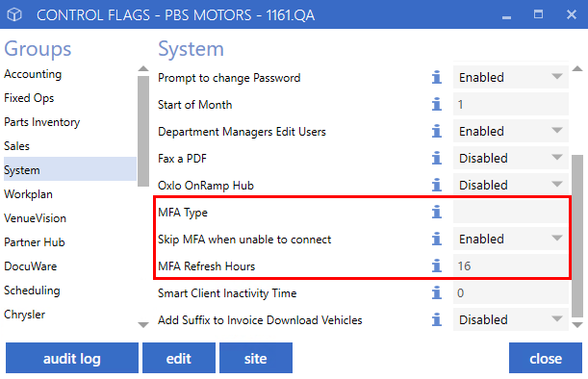Screen dimensions: 588x379
Task: Choose Fixed Ops in Groups list
Action: click(x=29, y=98)
